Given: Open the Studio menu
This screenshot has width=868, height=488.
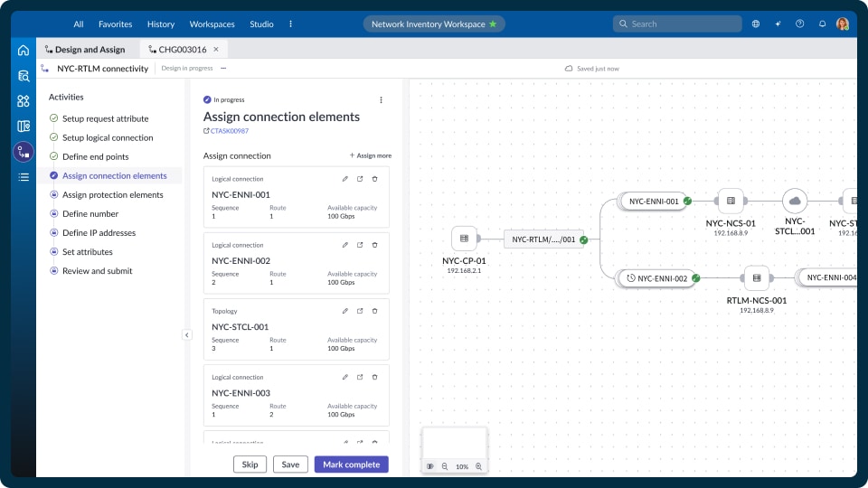Looking at the screenshot, I should click(x=261, y=23).
